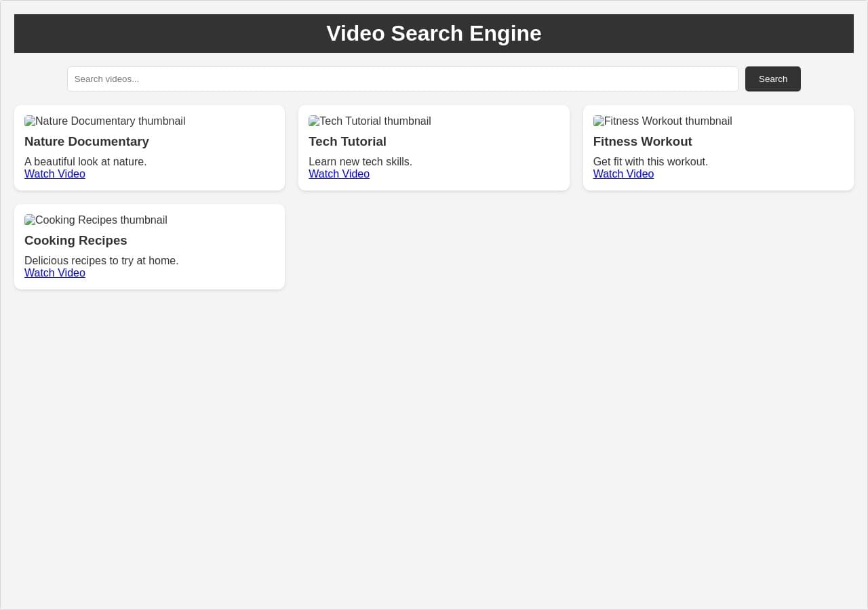Click text 'Delicious recipes to try at home.'
Screen dimensions: 868x610
click(102, 261)
